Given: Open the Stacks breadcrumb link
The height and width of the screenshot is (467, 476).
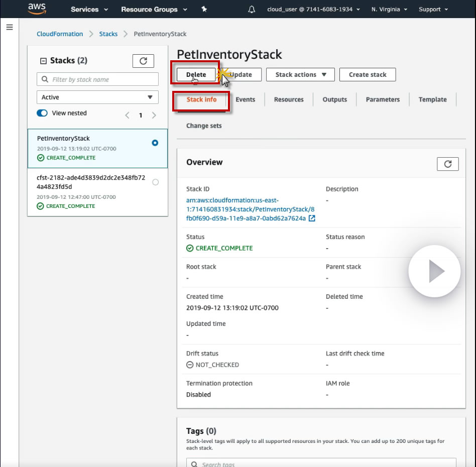Looking at the screenshot, I should coord(108,34).
